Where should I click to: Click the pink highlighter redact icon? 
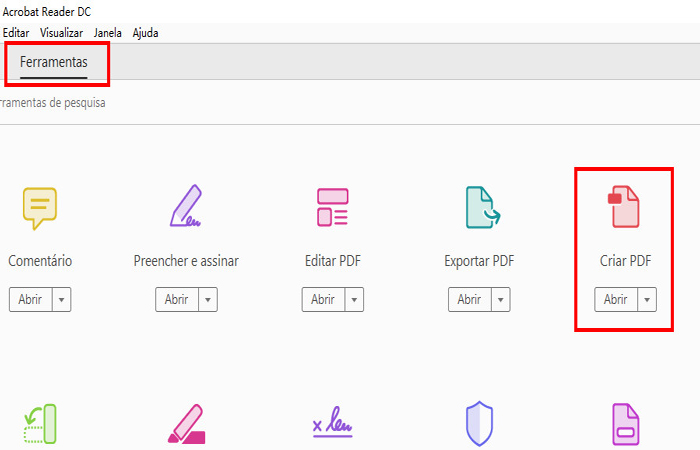(187, 424)
